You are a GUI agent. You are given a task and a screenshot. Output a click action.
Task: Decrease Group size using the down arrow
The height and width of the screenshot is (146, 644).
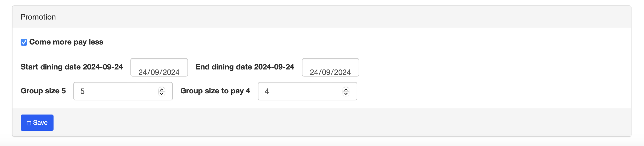(162, 94)
